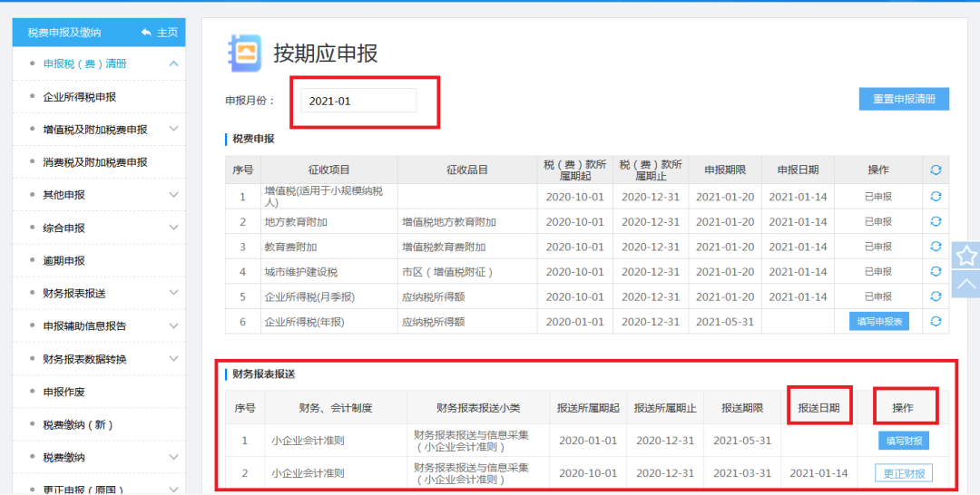Refresh the 企业所得税(月季报) row
The width and height of the screenshot is (980, 495).
point(935,296)
